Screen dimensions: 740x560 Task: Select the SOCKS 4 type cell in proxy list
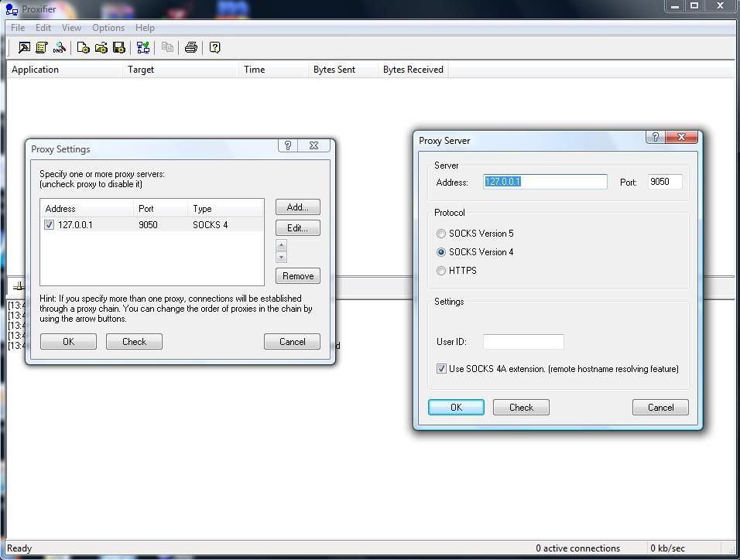210,224
